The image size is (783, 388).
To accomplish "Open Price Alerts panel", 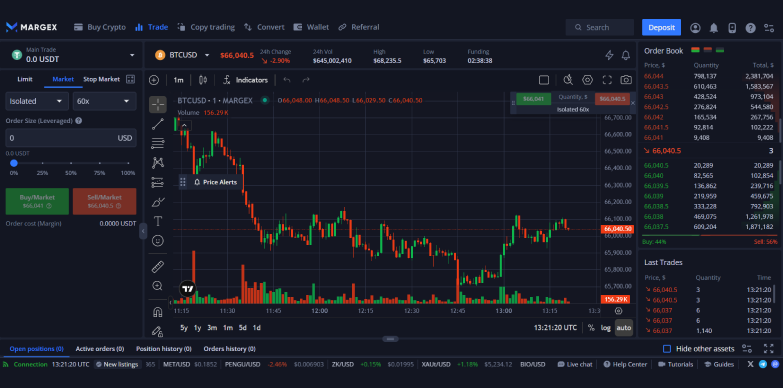I will (x=215, y=182).
